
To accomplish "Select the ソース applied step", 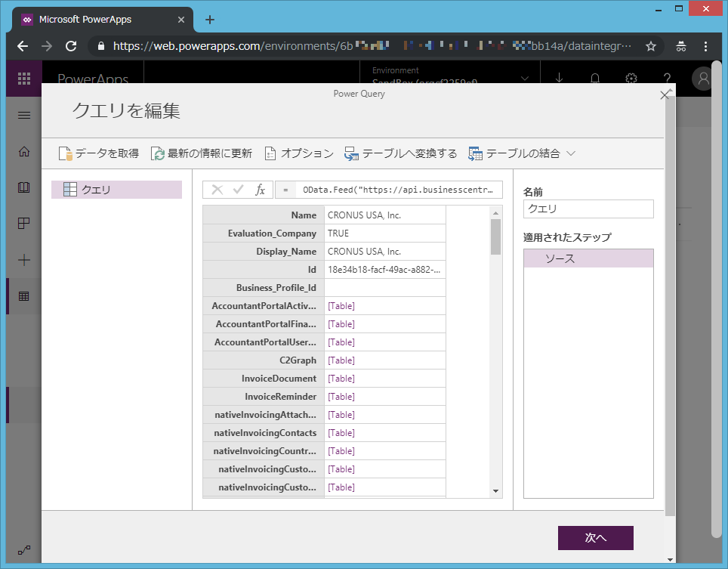I will 588,258.
